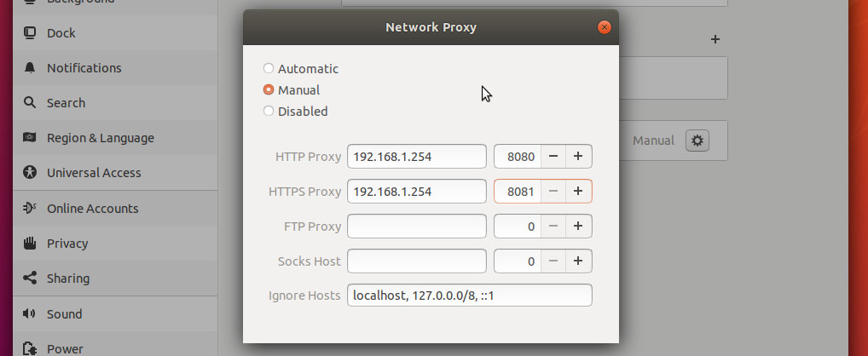Click the Sound speaker icon
The height and width of the screenshot is (356, 868).
coord(29,313)
